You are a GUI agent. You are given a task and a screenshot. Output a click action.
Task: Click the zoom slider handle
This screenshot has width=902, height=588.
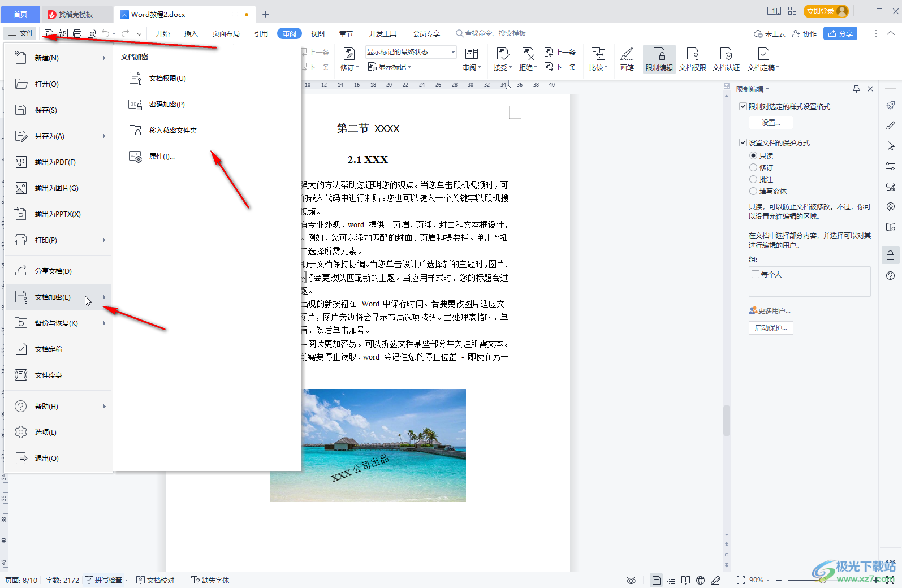tap(823, 580)
